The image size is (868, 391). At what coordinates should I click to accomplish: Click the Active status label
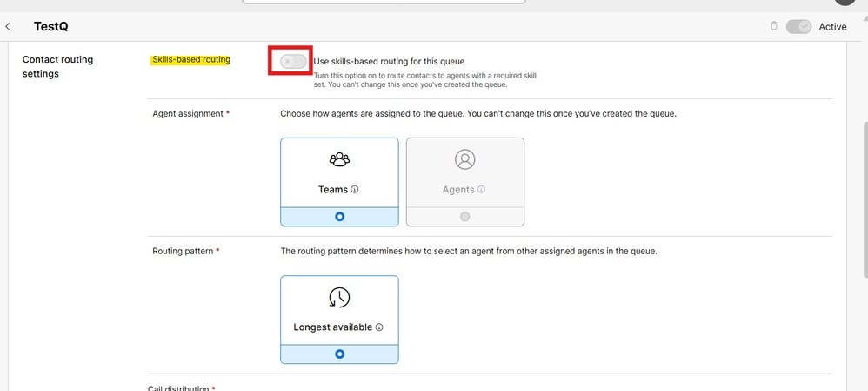pos(832,27)
